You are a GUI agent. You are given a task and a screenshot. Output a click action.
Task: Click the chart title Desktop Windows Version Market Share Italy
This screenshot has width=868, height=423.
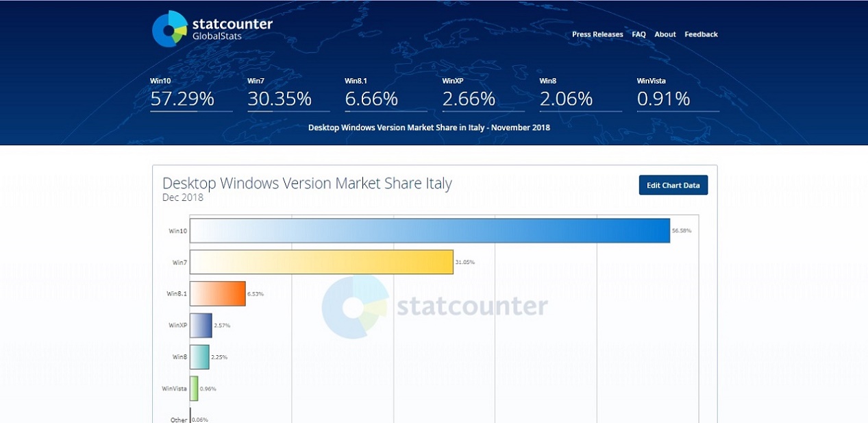(307, 184)
